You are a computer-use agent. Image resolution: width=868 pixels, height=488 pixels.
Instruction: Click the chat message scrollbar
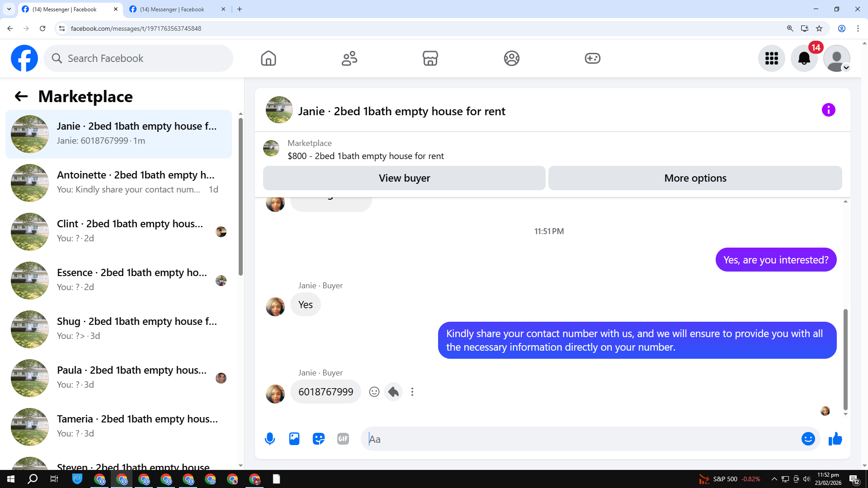[x=845, y=359]
